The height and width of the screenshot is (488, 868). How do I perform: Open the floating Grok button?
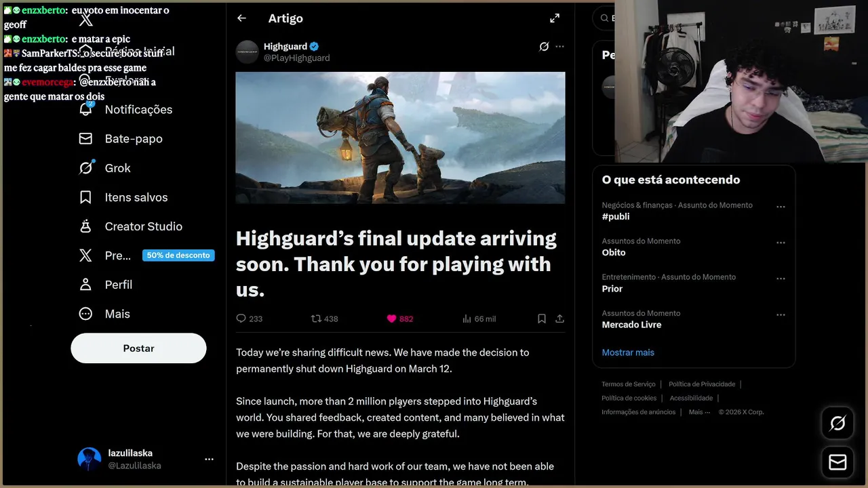(x=838, y=424)
